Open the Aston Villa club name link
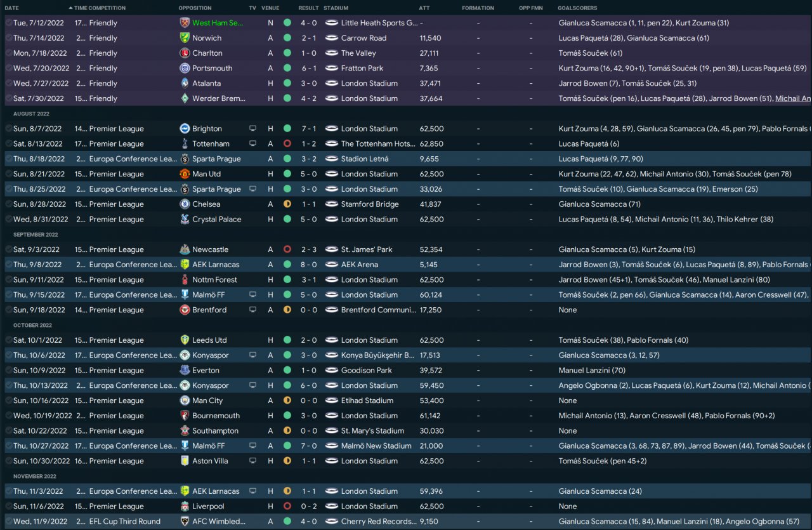812x530 pixels. tap(210, 461)
